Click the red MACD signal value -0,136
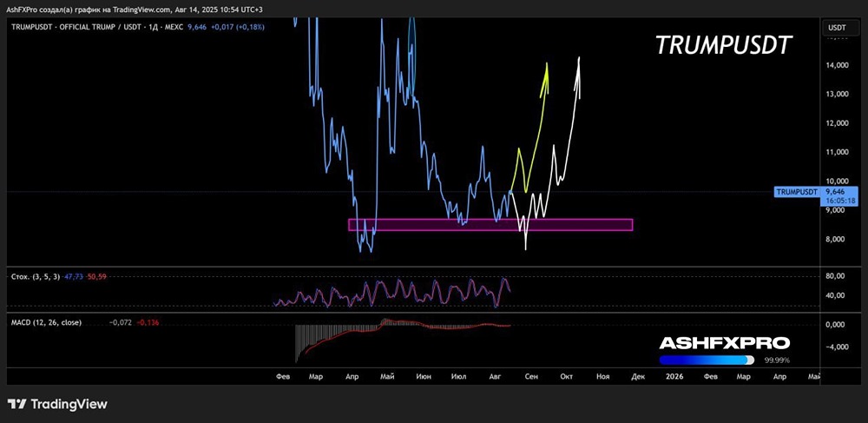The width and height of the screenshot is (868, 423). (148, 322)
